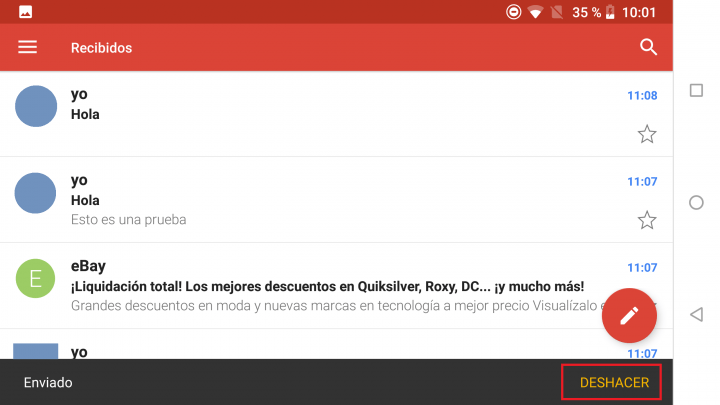The height and width of the screenshot is (405, 720).
Task: Tap the search magnifier icon
Action: tap(648, 47)
